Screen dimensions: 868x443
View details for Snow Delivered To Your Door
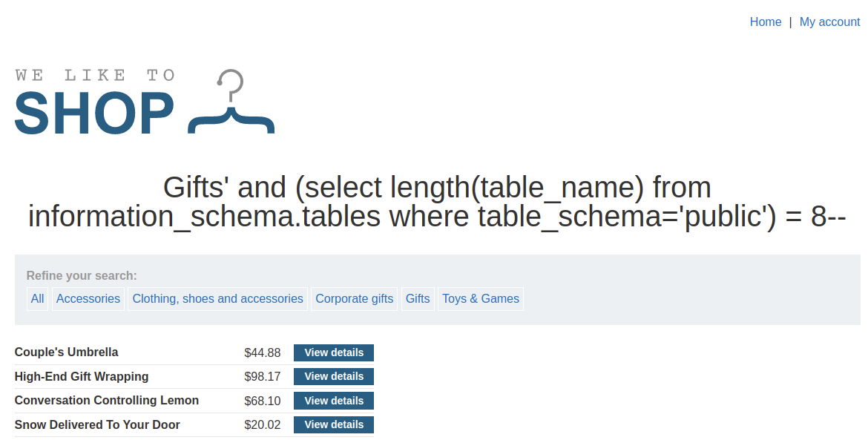tap(334, 424)
